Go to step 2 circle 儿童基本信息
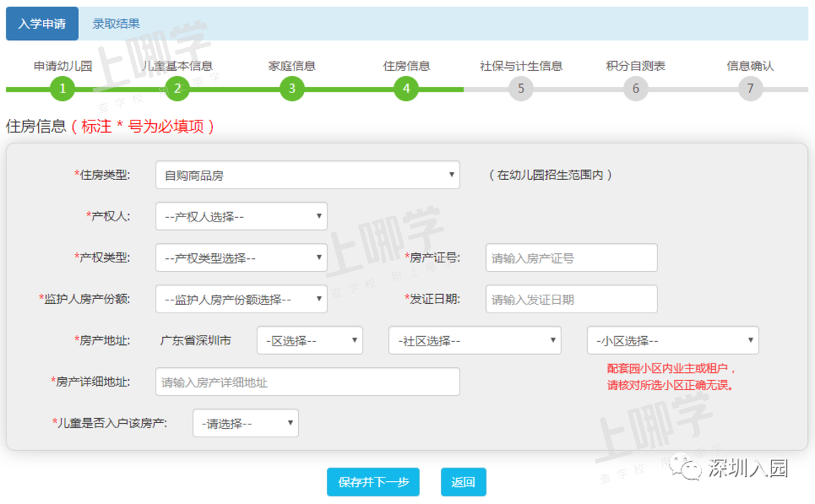 pos(177,88)
